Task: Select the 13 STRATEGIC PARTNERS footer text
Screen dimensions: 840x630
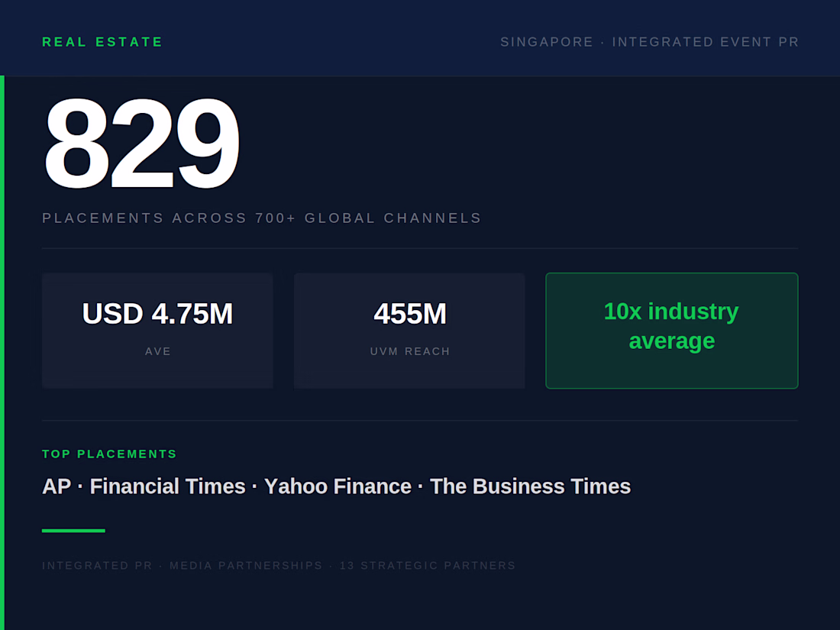Action: [428, 566]
